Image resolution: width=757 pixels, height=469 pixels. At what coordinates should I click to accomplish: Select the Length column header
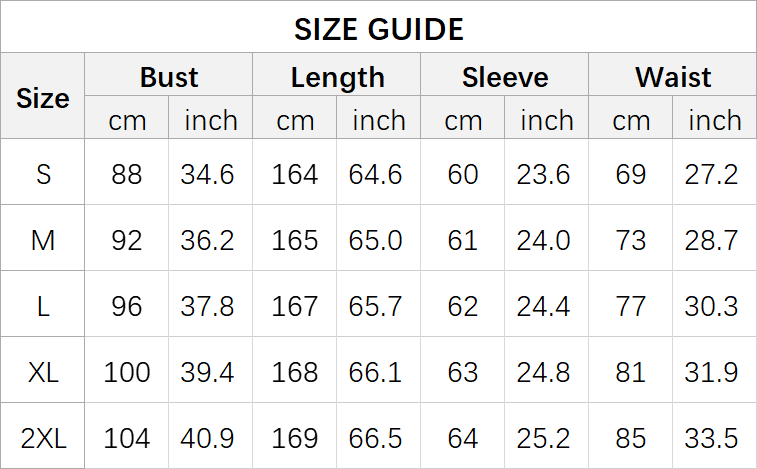click(x=337, y=77)
